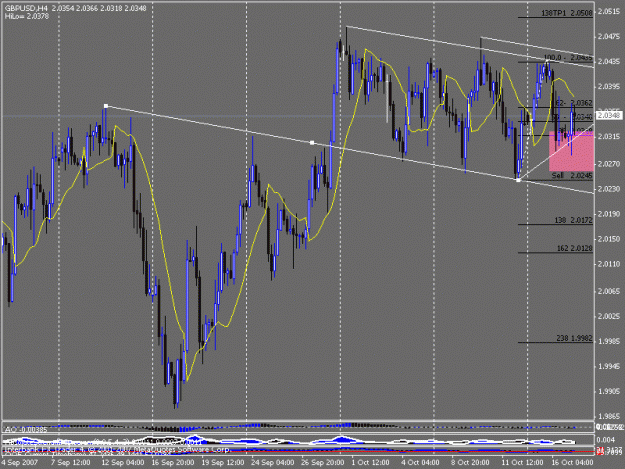Select the 138 2.0172 extension label
This screenshot has height=469, width=625.
(573, 220)
